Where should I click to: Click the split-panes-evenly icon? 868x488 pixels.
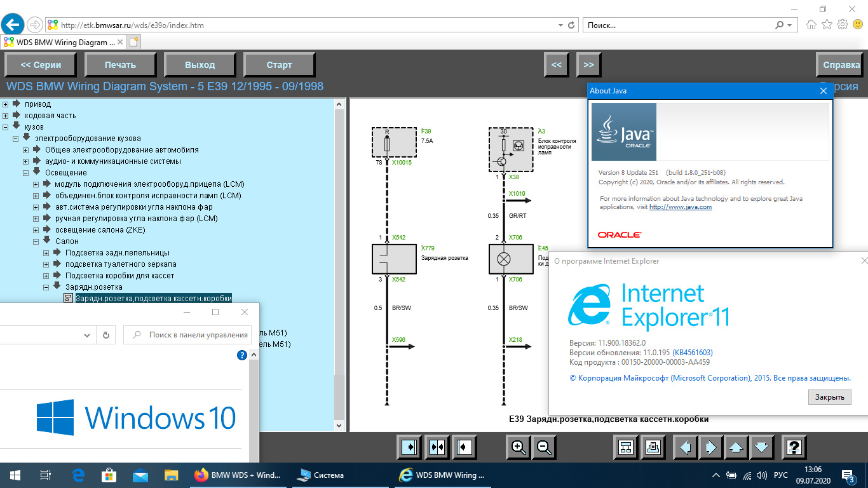[437, 447]
